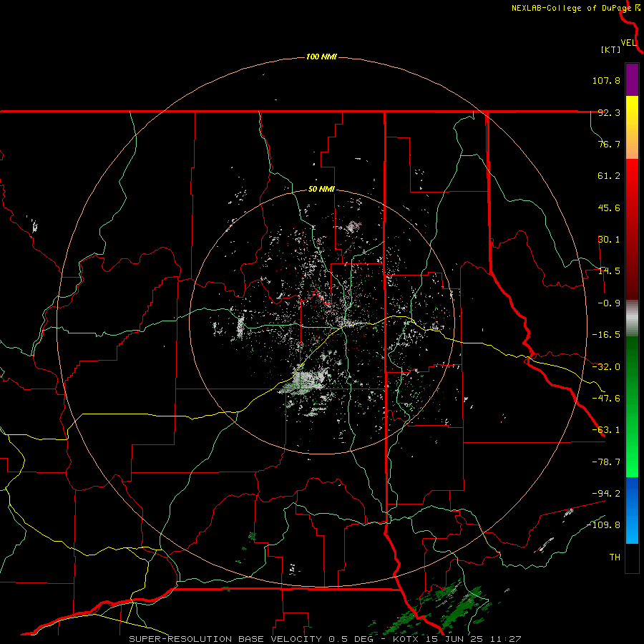
Task: Click the -63.1 legend value
Action: [606, 430]
